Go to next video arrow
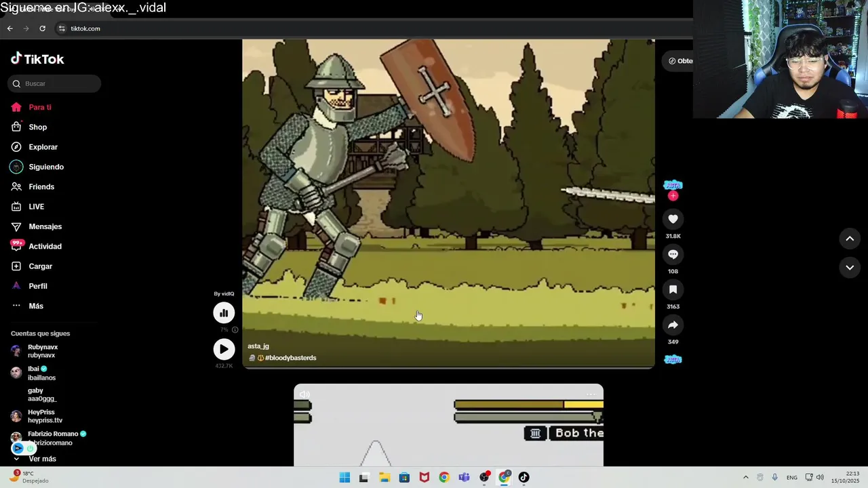 pos(850,268)
